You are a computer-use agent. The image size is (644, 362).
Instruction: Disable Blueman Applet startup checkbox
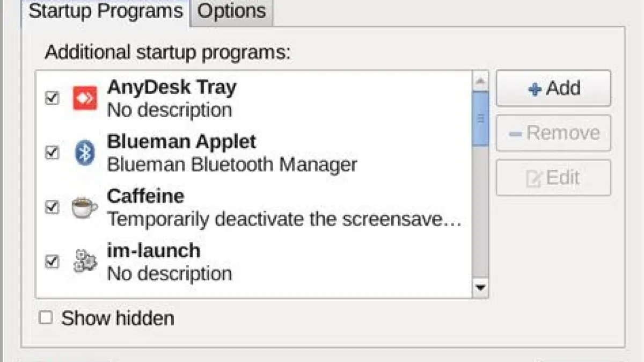[52, 153]
